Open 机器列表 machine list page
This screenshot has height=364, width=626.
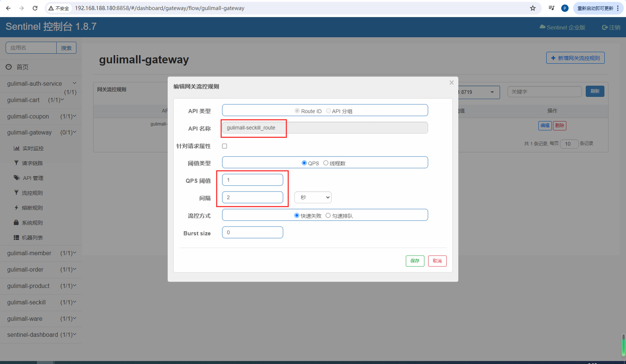tap(29, 238)
